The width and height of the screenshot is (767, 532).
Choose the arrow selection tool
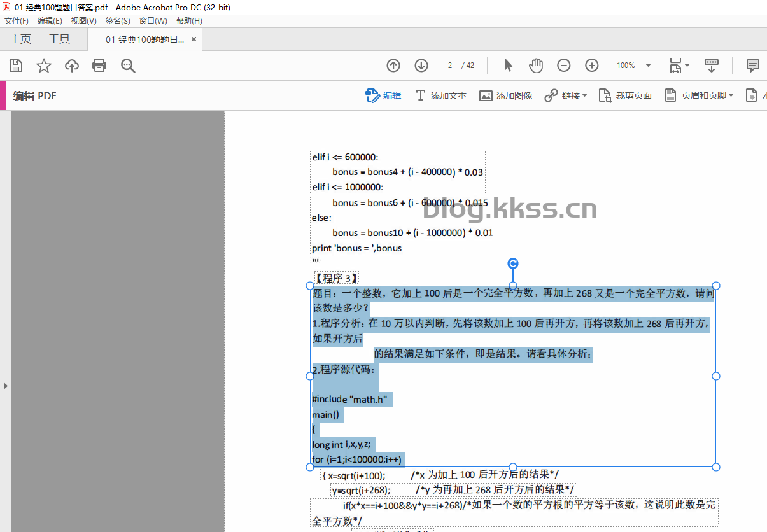point(508,66)
